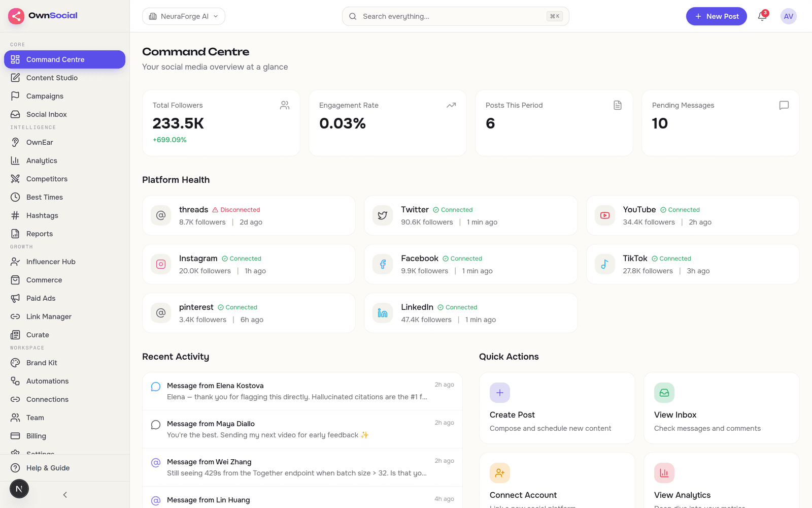Open Content Studio from sidebar
The image size is (812, 508).
click(x=64, y=78)
